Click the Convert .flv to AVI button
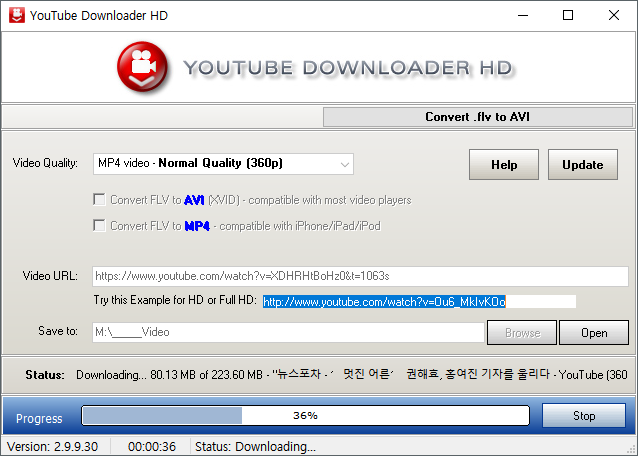Screen dimensions: 638x456 point(477,117)
